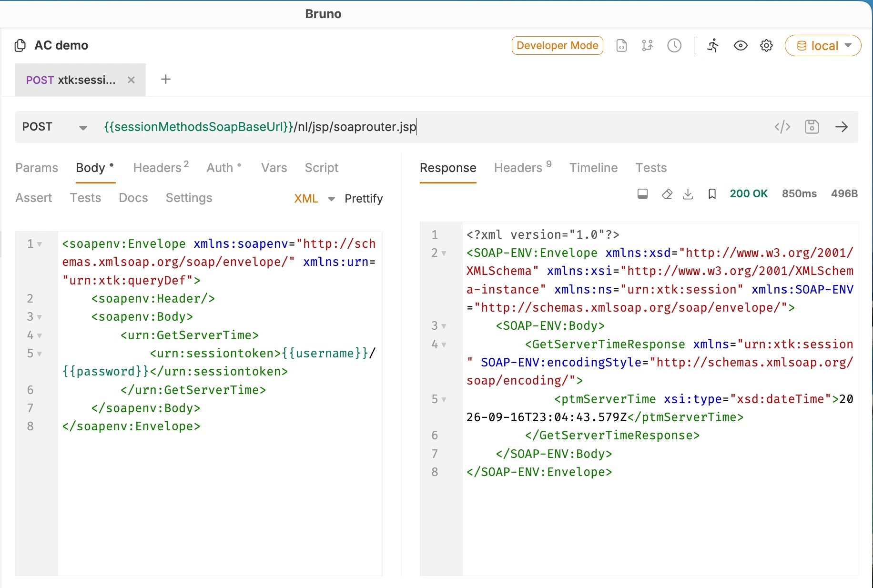873x588 pixels.
Task: Switch to the Params tab
Action: click(37, 168)
